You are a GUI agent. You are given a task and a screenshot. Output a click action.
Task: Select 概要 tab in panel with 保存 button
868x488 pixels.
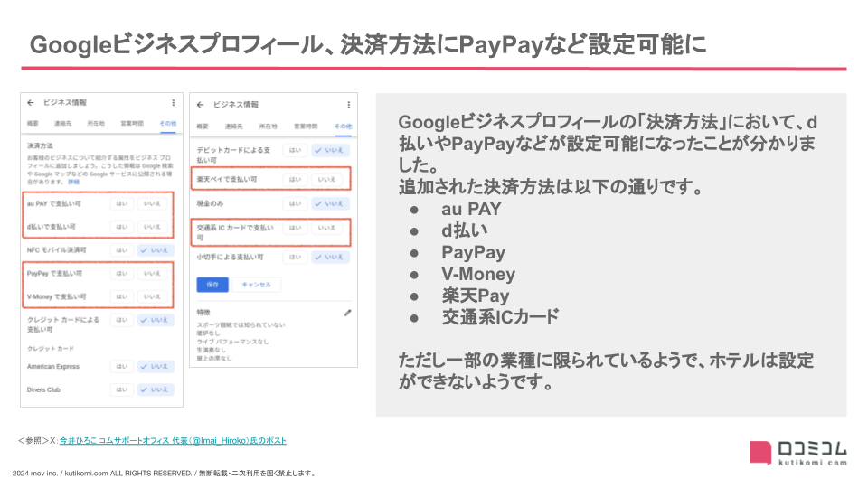203,127
